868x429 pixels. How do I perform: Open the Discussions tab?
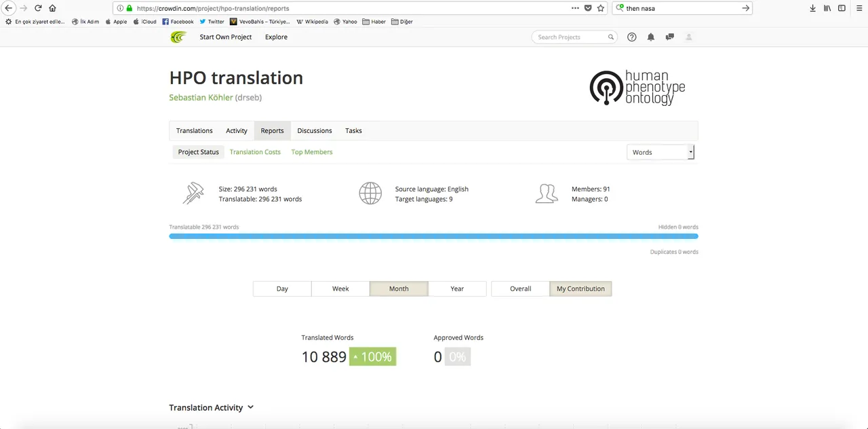(x=315, y=130)
